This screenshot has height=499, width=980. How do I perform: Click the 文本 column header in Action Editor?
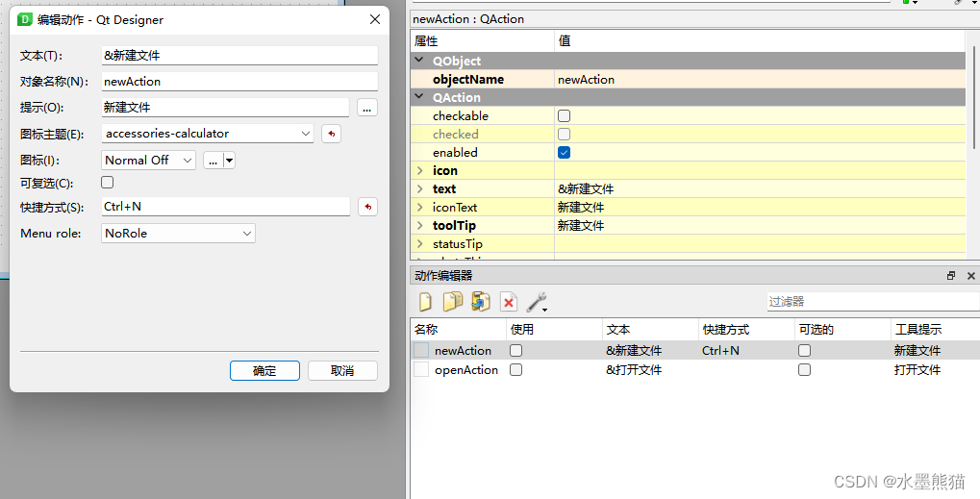tap(651, 329)
